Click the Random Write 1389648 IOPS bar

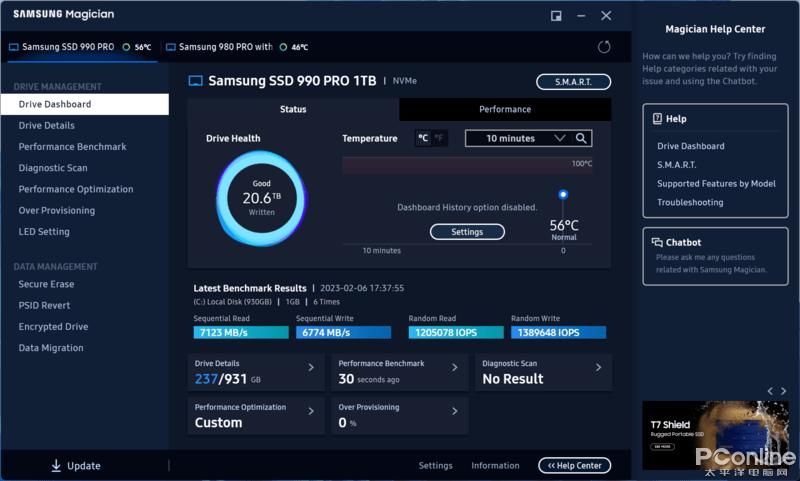559,333
